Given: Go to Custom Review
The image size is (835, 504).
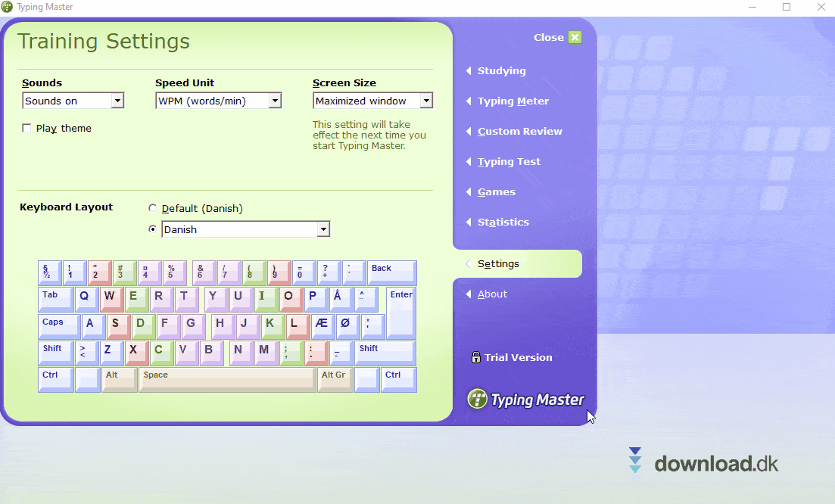Looking at the screenshot, I should click(x=520, y=132).
